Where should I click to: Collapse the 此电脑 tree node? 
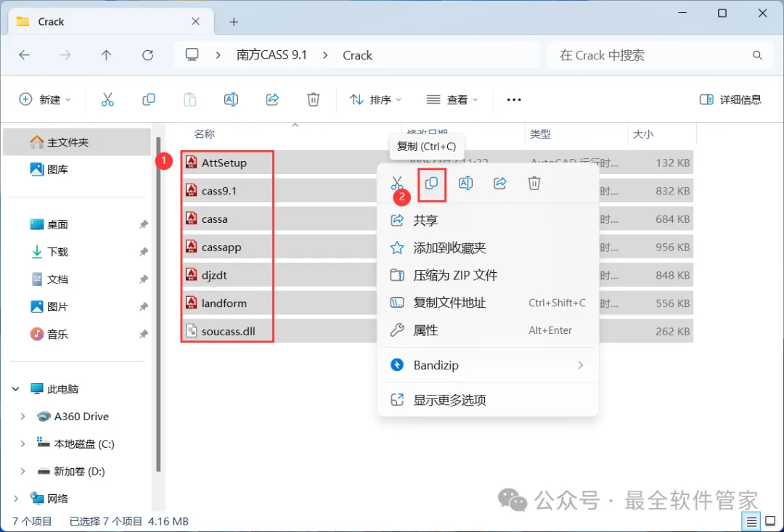coord(15,389)
